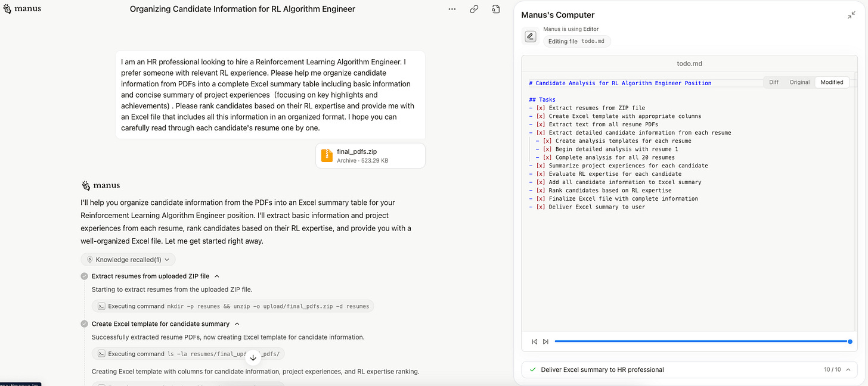Click the 'Summarize project experiences' task line

coord(618,166)
